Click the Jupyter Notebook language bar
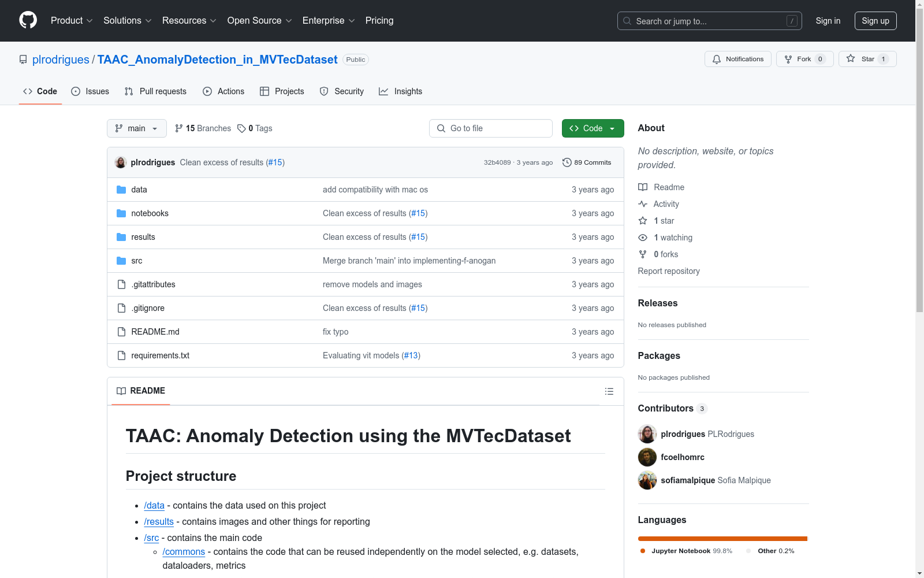Viewport: 924px width, 578px height. pyautogui.click(x=722, y=539)
